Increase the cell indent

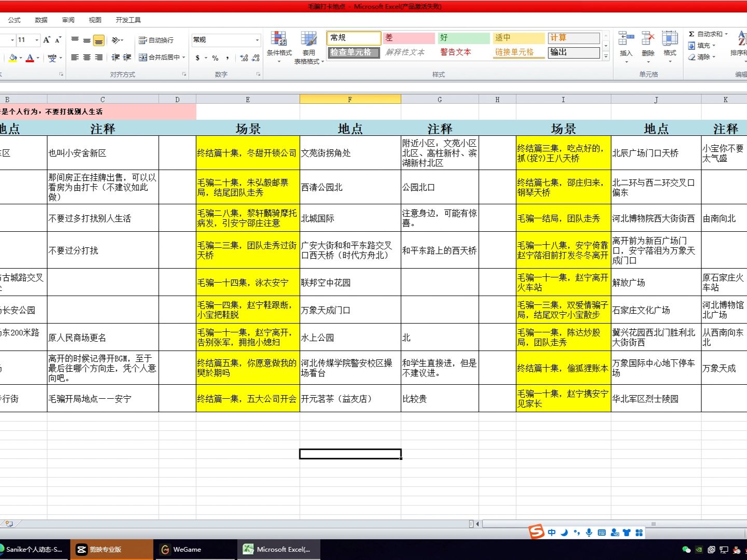click(127, 57)
